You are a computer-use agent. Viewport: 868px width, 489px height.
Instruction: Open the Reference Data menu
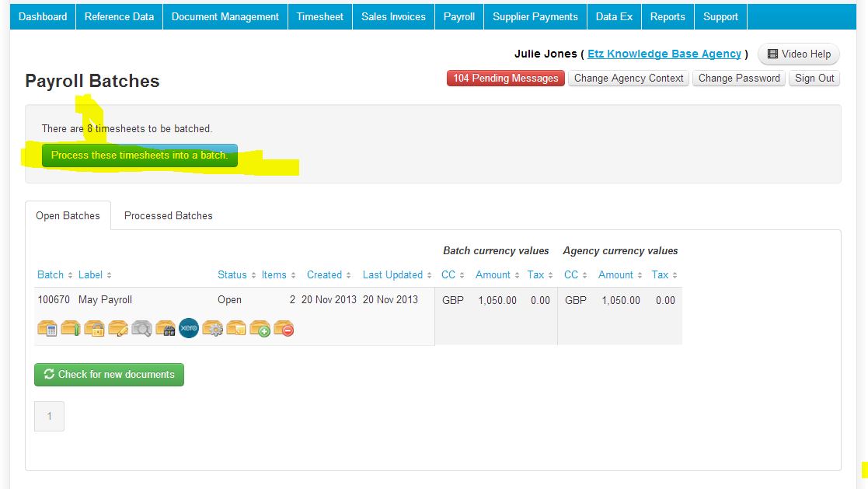click(x=119, y=16)
